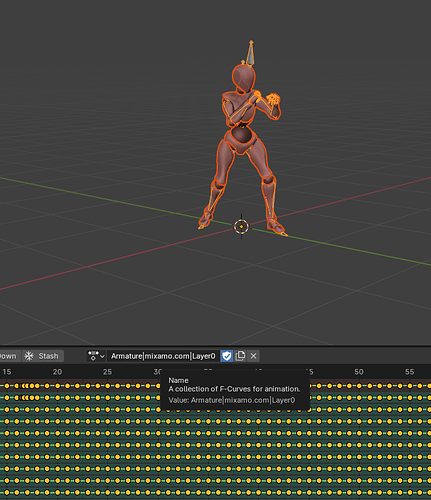Unlink the action with the X icon
Viewport: 431px width, 500px height.
[253, 356]
